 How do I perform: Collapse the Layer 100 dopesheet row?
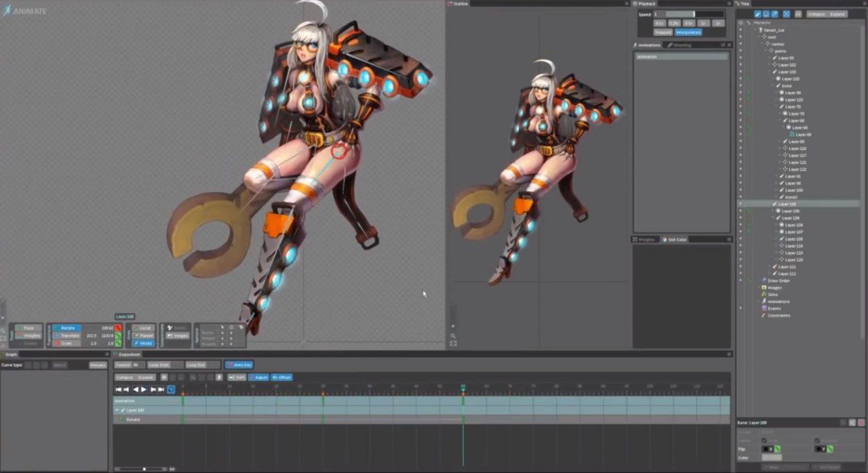117,410
